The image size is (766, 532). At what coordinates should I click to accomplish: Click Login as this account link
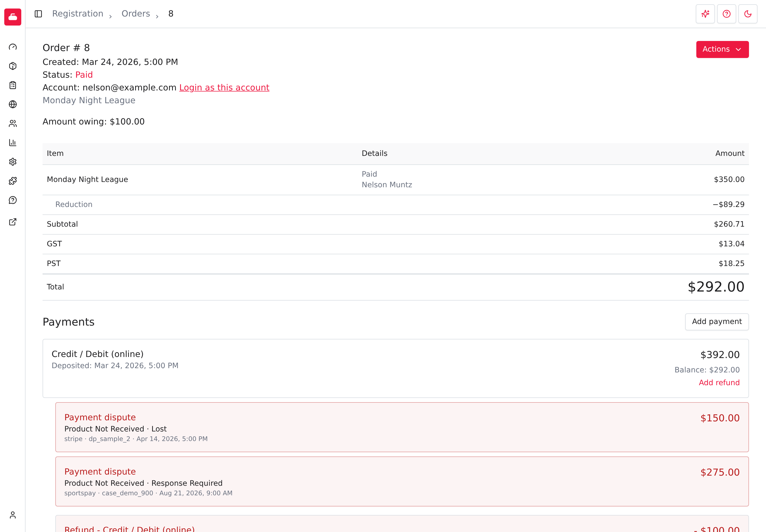pyautogui.click(x=224, y=88)
